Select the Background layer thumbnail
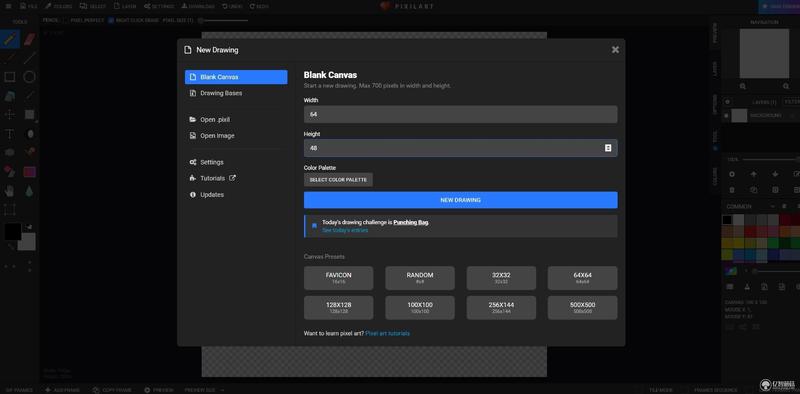Viewport: 800px width, 394px height. pyautogui.click(x=739, y=115)
